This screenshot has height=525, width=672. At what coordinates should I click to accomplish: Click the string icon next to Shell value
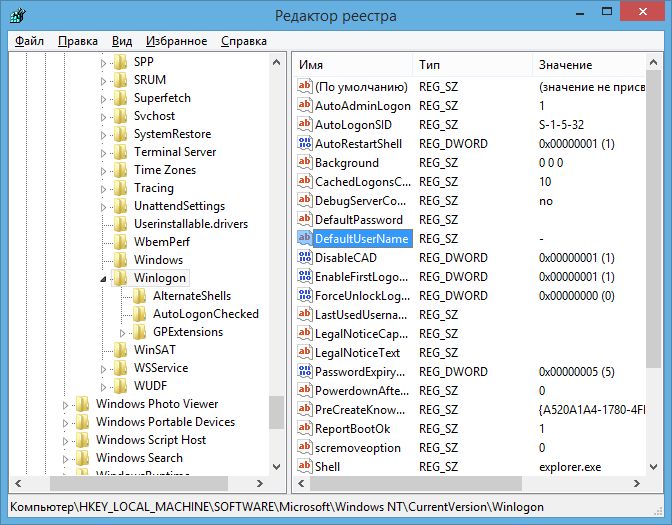(305, 466)
